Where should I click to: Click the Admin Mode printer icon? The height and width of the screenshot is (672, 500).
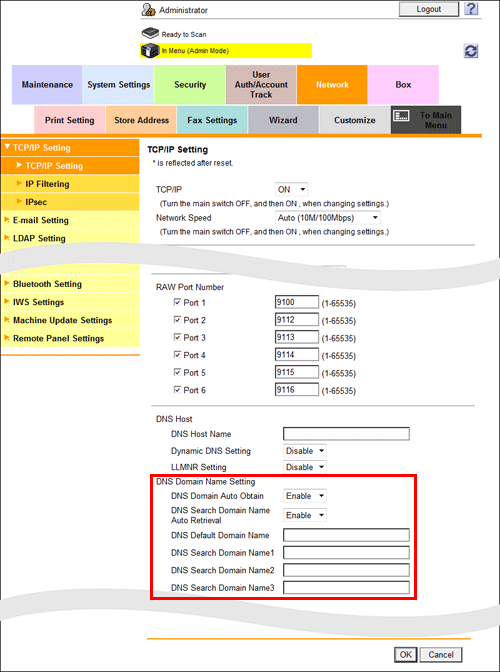point(150,51)
